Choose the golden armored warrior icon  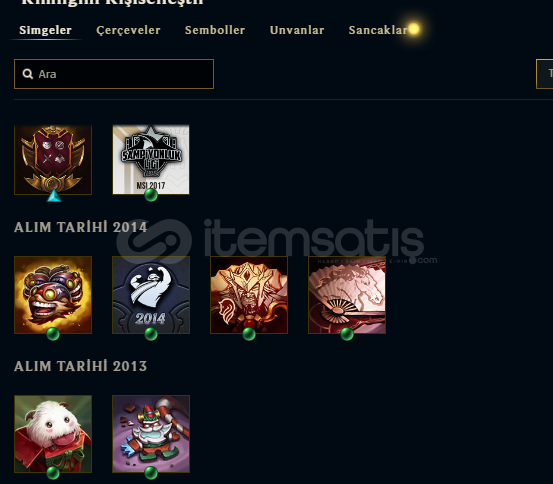249,295
